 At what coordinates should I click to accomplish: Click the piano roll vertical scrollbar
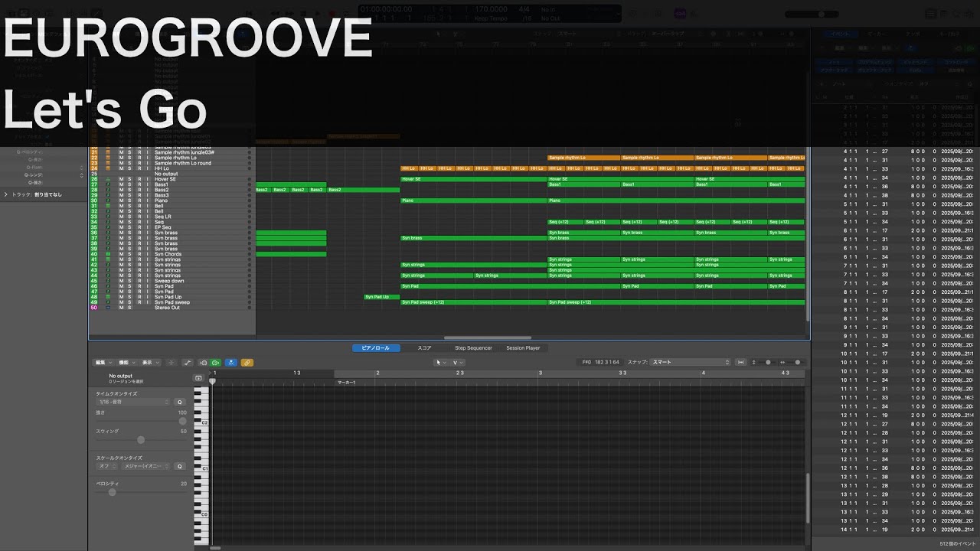pyautogui.click(x=808, y=497)
